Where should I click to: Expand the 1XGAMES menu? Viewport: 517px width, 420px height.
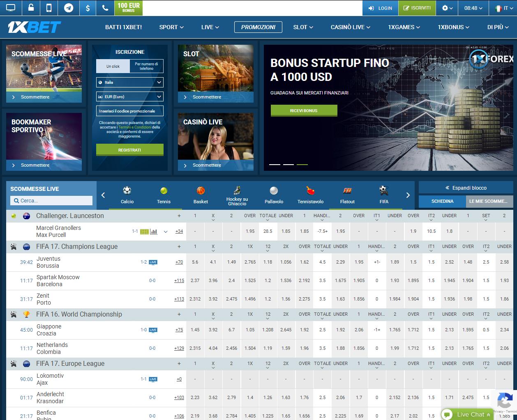(x=404, y=27)
